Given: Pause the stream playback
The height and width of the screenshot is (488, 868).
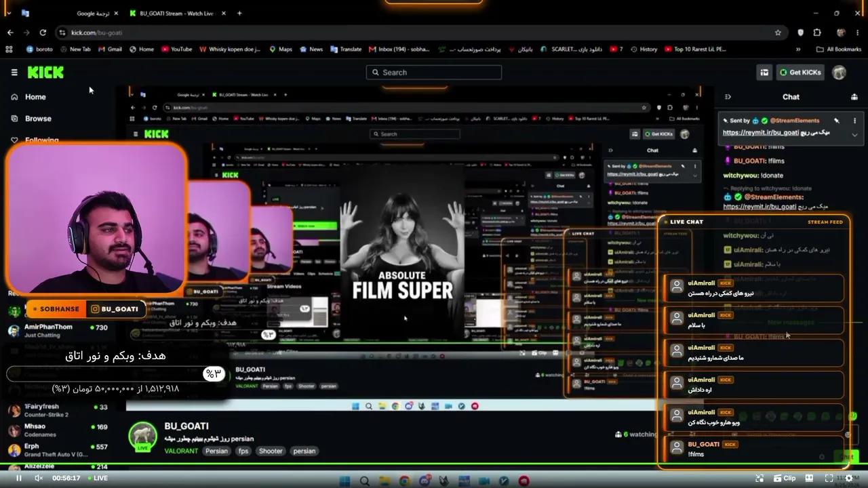Looking at the screenshot, I should click(19, 478).
